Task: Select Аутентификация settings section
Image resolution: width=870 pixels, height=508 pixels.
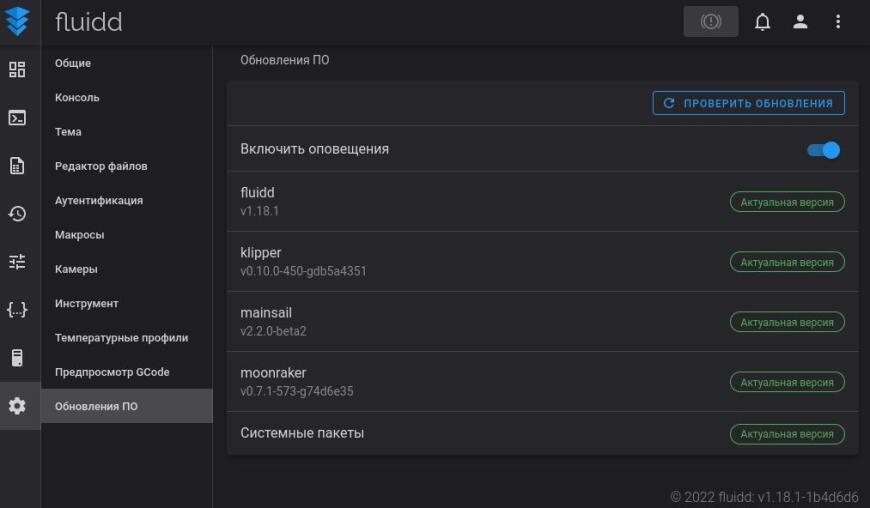Action: tap(127, 201)
